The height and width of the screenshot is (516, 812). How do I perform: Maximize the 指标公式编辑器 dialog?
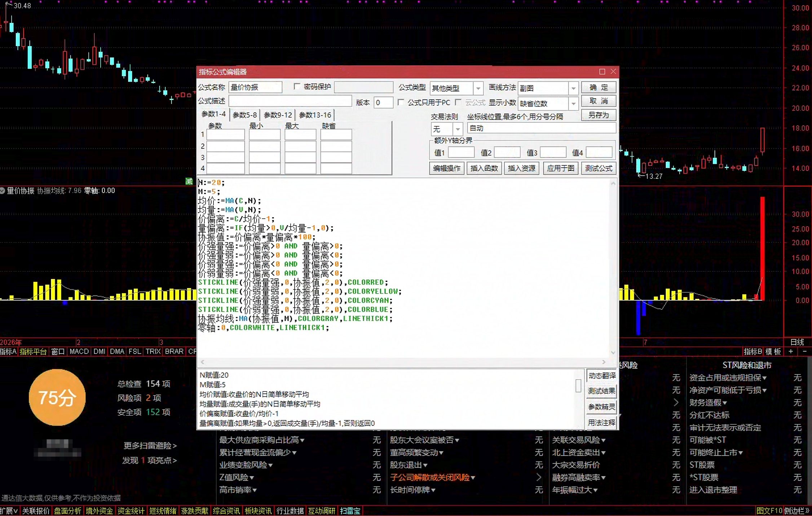[x=602, y=71]
